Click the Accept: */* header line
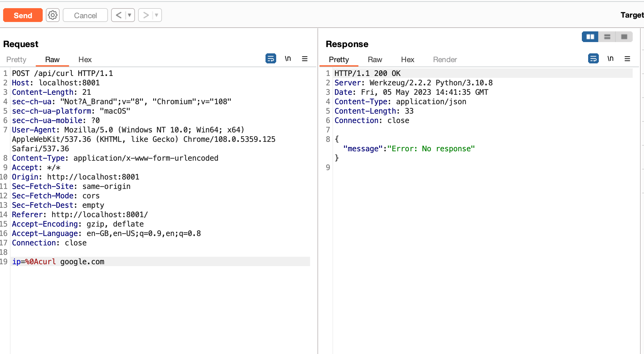 [36, 167]
